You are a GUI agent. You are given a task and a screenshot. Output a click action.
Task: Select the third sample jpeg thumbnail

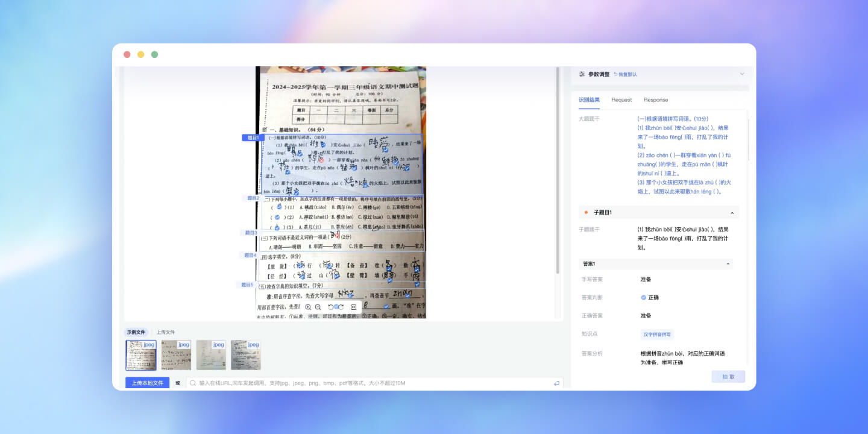(211, 355)
